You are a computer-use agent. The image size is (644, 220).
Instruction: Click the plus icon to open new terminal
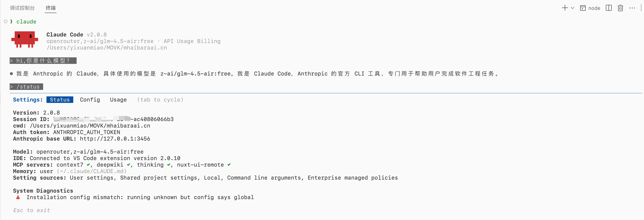[x=564, y=8]
